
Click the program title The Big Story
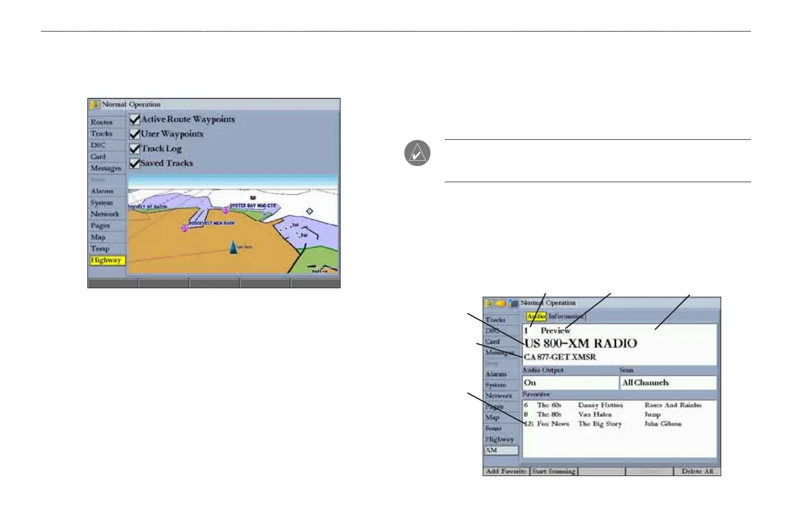pyautogui.click(x=600, y=424)
